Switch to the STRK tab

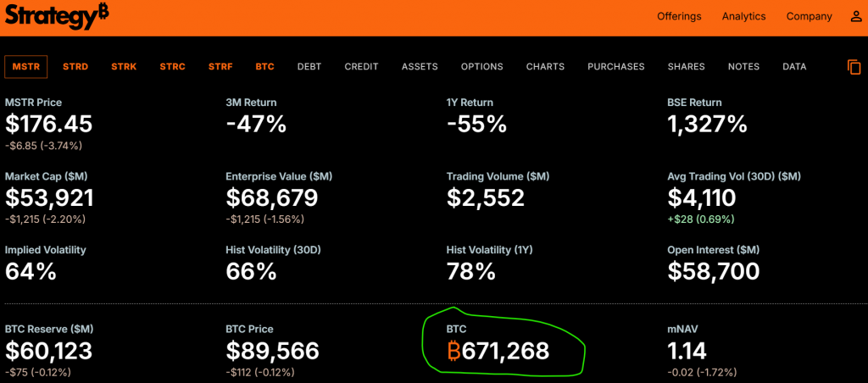124,66
